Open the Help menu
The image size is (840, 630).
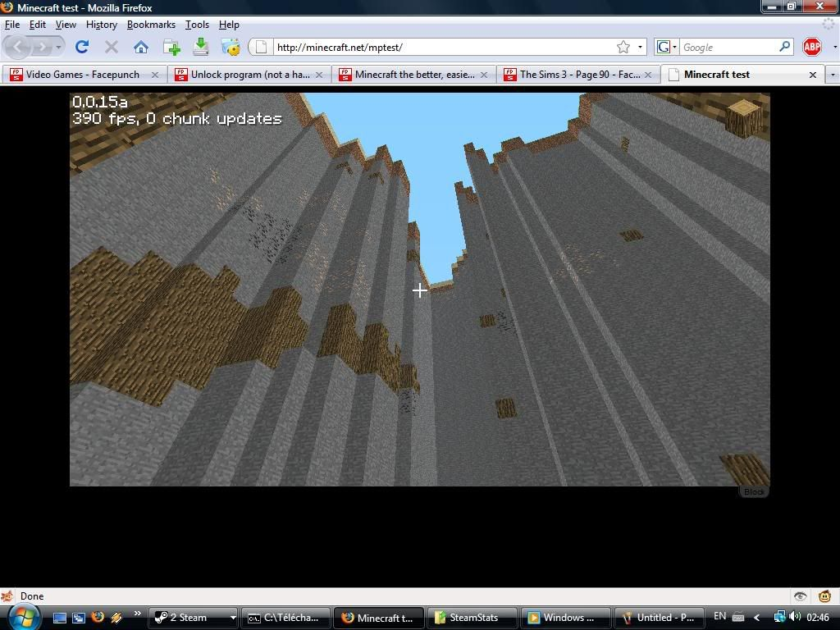tap(229, 25)
